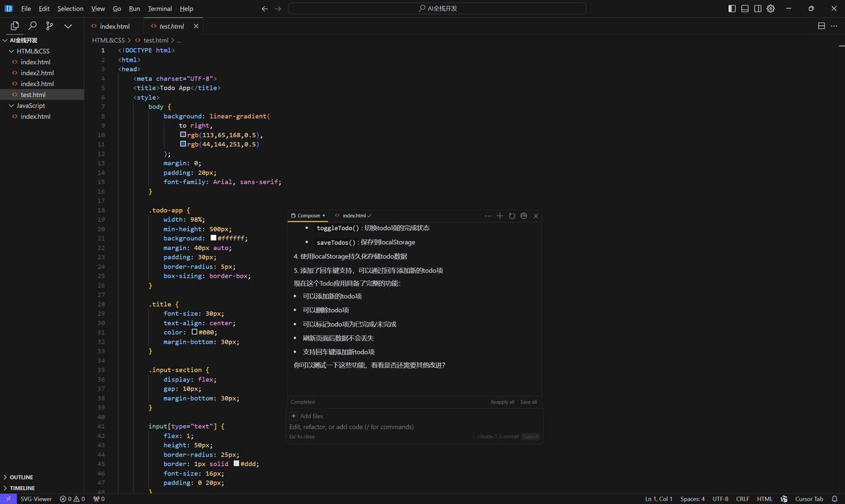
Task: Open the Explorer view icon
Action: pos(15,26)
